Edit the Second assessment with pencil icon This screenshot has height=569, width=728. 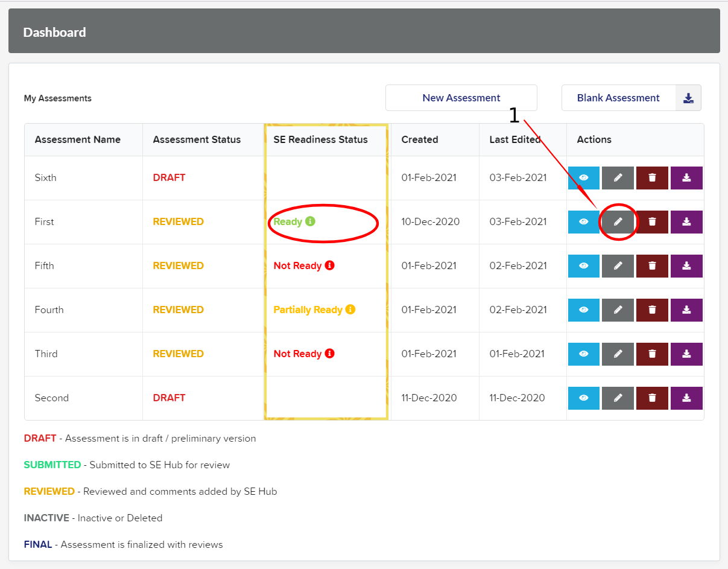pyautogui.click(x=618, y=398)
